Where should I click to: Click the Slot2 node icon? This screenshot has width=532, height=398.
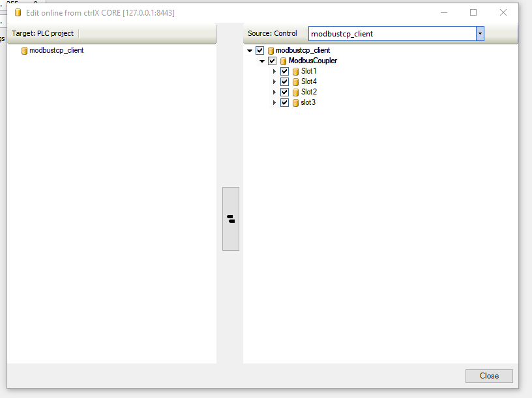[295, 92]
